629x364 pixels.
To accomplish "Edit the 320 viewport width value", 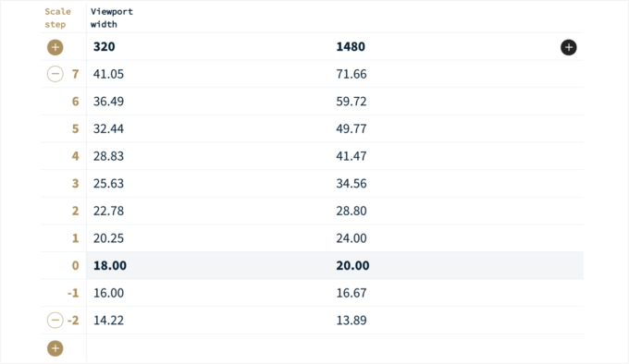I will coord(105,47).
